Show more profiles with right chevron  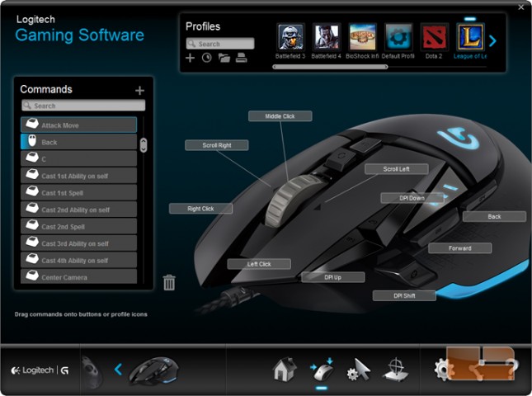coord(492,41)
